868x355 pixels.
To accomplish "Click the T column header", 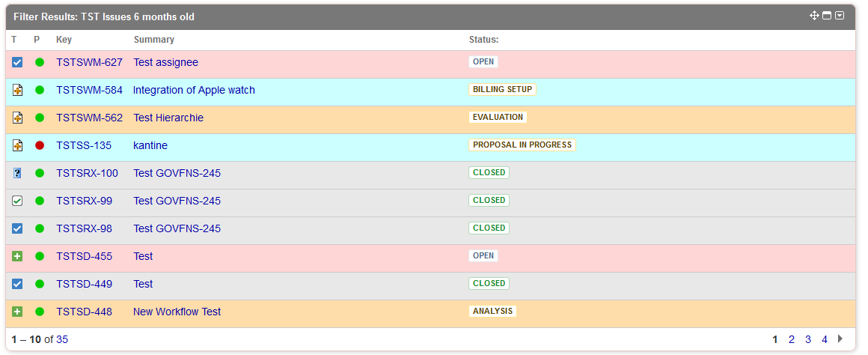I will coord(13,40).
